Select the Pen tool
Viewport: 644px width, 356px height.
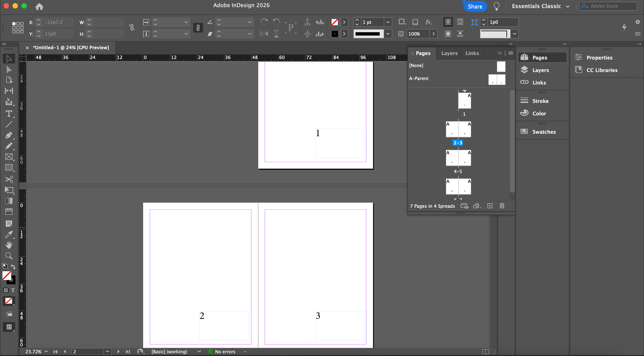coord(9,135)
